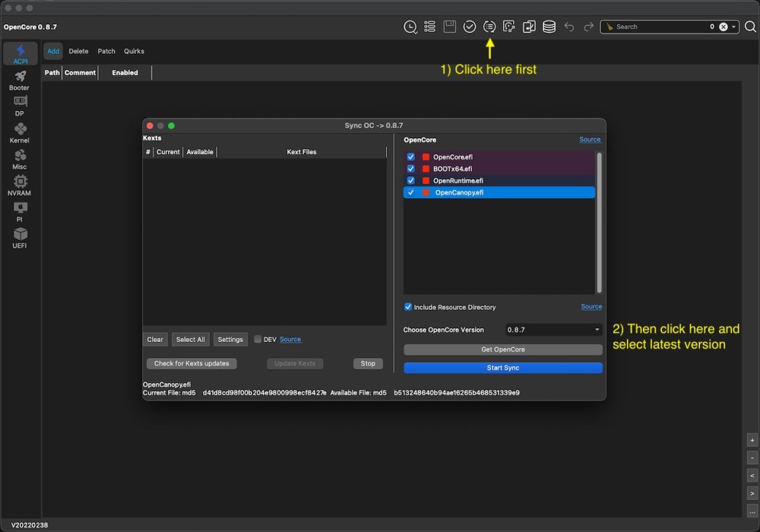Viewport: 760px width, 532px height.
Task: Clear the search field with X icon
Action: click(x=724, y=27)
